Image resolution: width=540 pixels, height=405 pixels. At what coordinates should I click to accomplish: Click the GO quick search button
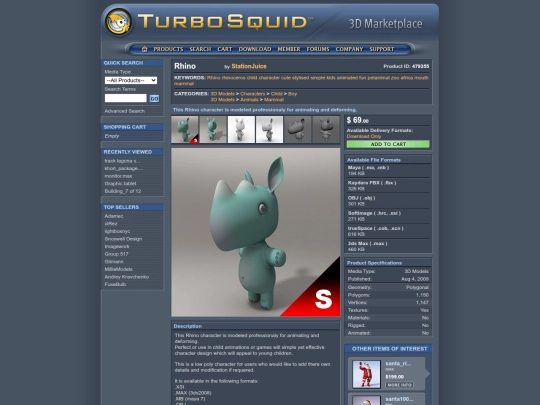point(154,98)
